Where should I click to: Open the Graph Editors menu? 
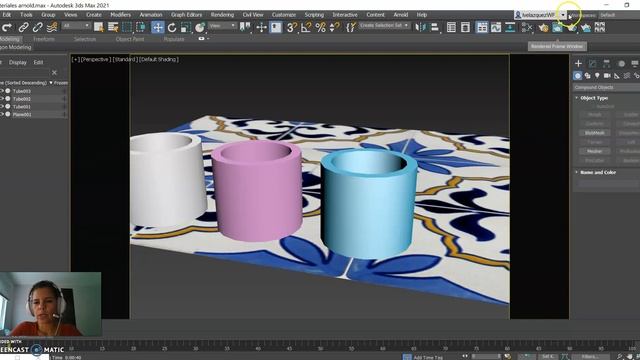coord(187,15)
